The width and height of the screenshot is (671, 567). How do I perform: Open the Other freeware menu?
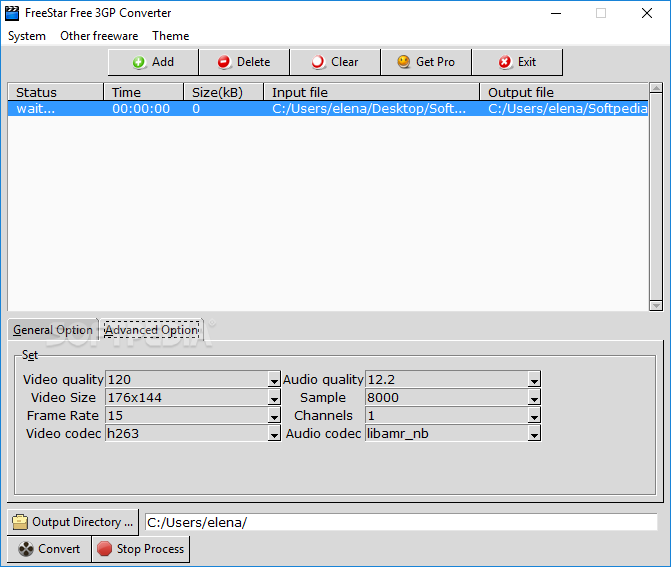[x=99, y=36]
